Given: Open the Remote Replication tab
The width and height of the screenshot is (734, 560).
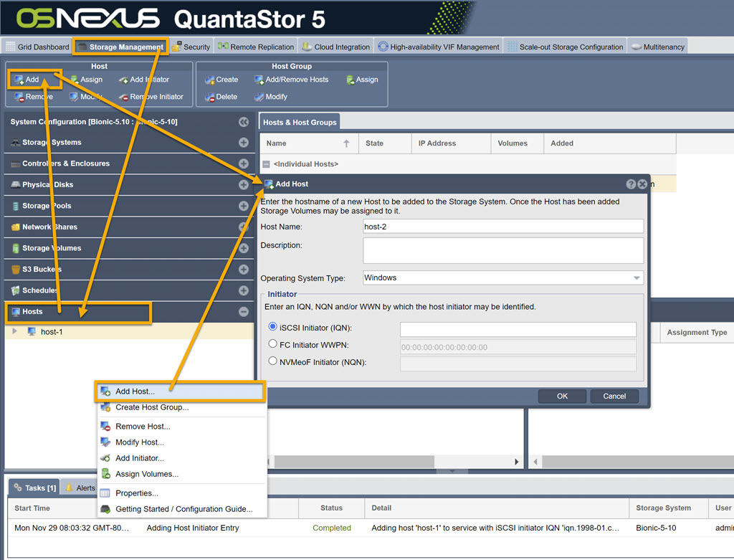Looking at the screenshot, I should pos(256,47).
